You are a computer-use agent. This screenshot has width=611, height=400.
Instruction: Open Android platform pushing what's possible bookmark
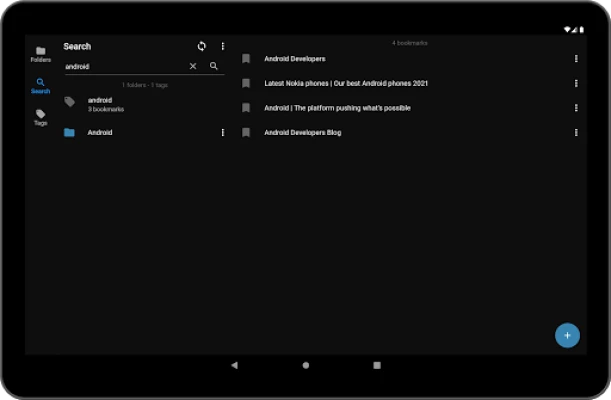click(337, 108)
